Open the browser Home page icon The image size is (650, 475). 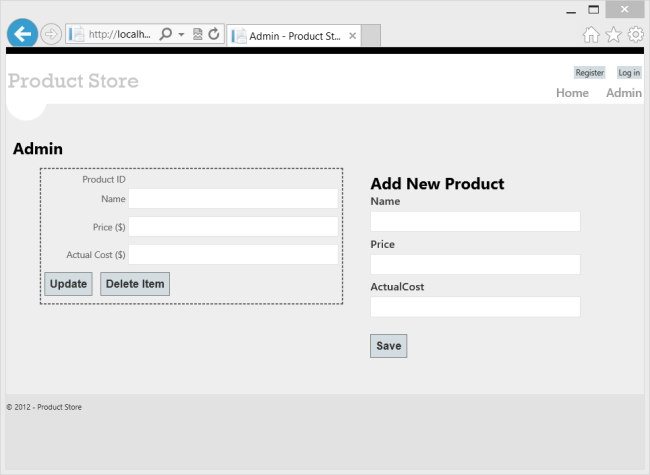pyautogui.click(x=591, y=35)
